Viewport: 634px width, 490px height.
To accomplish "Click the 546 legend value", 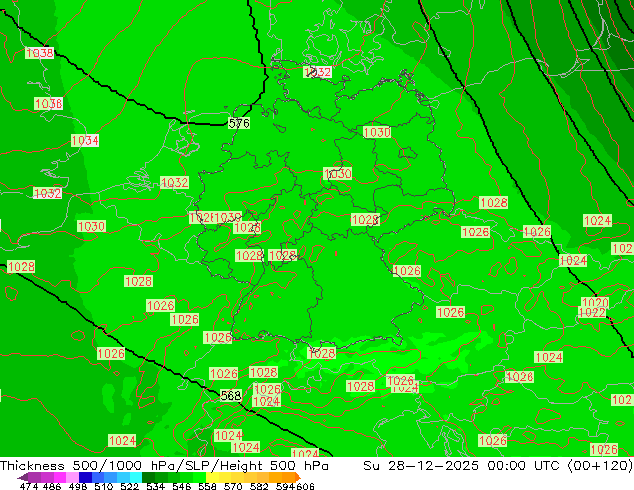I will (x=182, y=486).
